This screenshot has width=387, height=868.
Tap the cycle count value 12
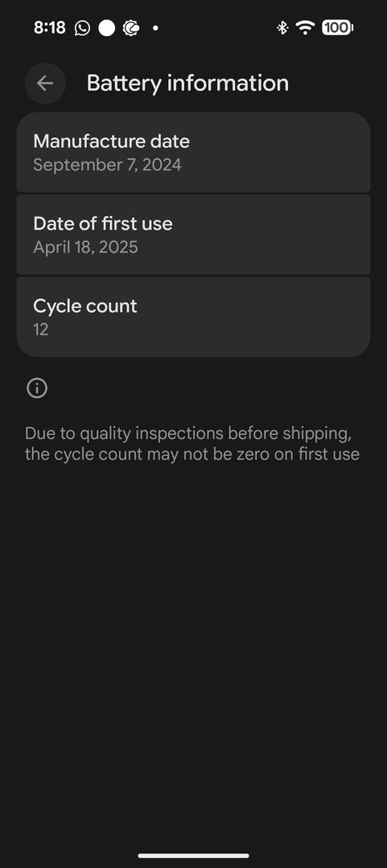[x=40, y=330]
